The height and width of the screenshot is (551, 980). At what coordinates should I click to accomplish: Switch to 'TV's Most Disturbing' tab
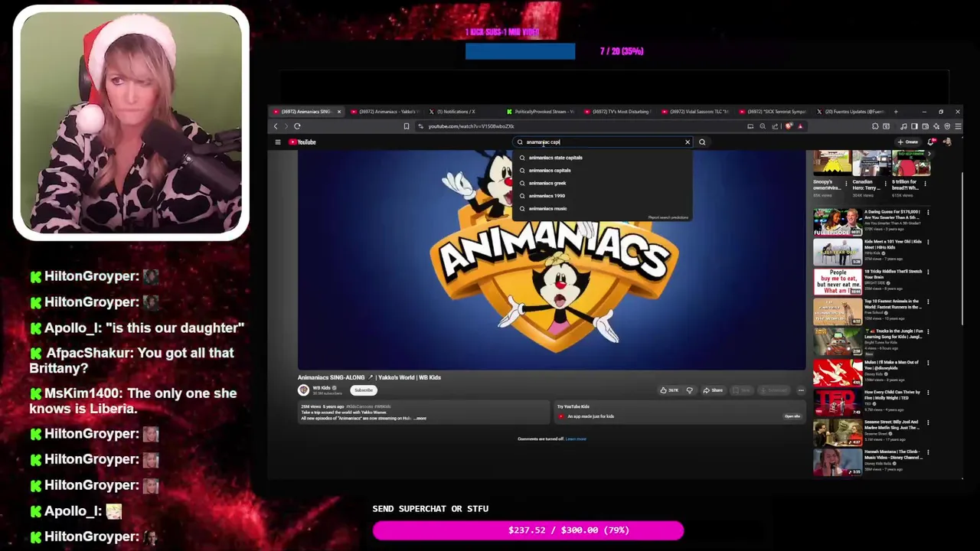tap(619, 112)
